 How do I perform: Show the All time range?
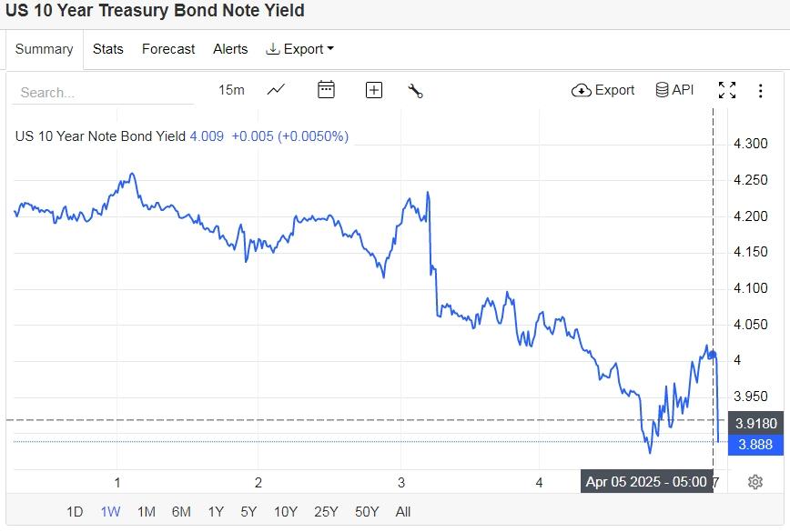pos(403,511)
